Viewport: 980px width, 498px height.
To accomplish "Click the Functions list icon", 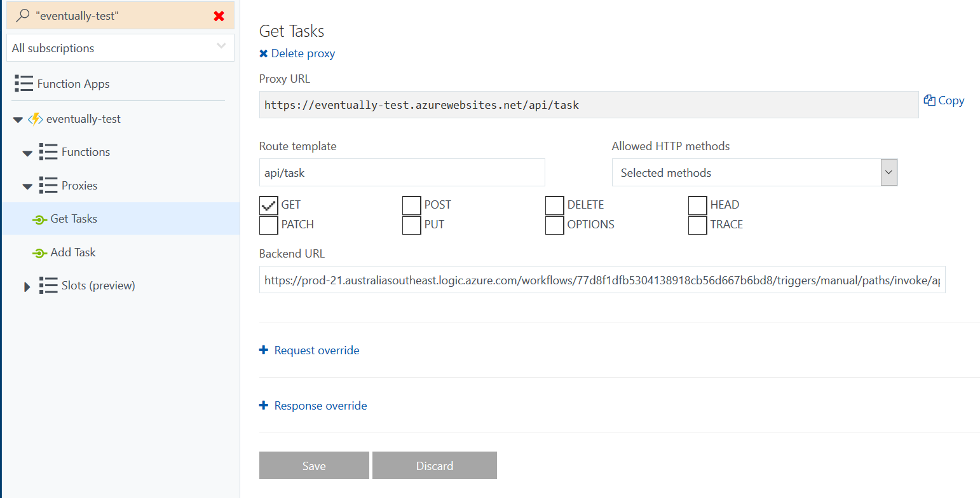I will tap(48, 152).
